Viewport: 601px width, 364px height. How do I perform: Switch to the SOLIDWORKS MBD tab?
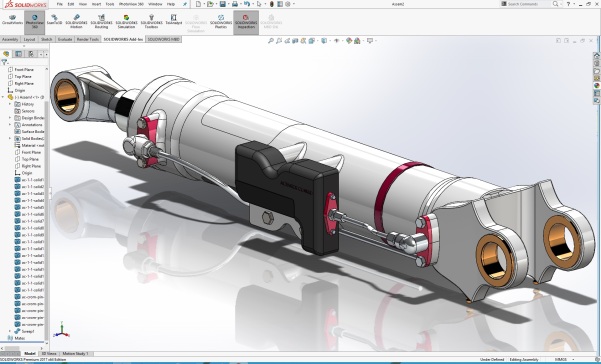(164, 39)
